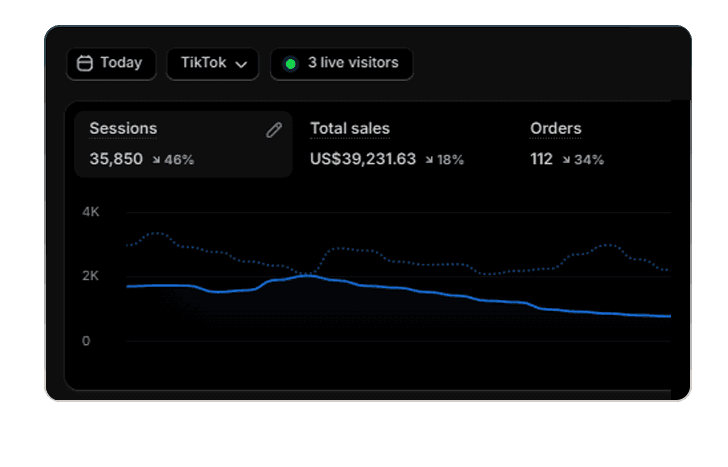Click the calendar icon beside Today
The image size is (728, 467).
click(84, 63)
